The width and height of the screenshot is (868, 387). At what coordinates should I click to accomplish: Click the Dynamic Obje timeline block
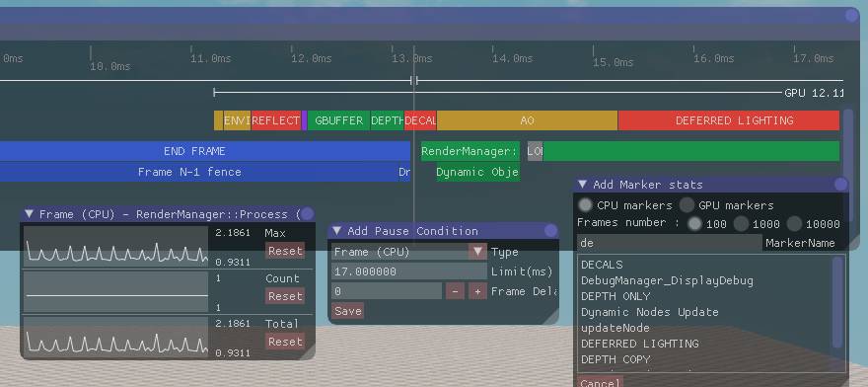pos(477,172)
